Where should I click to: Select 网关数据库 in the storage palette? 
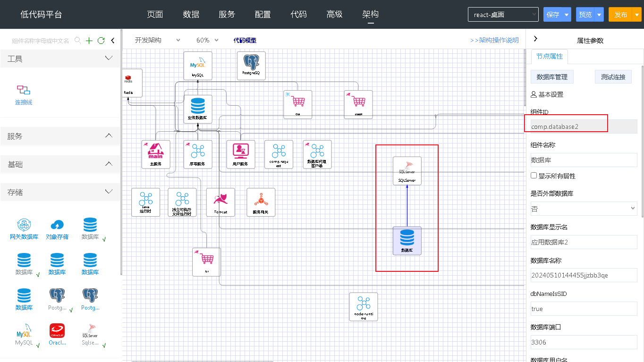coord(24,229)
